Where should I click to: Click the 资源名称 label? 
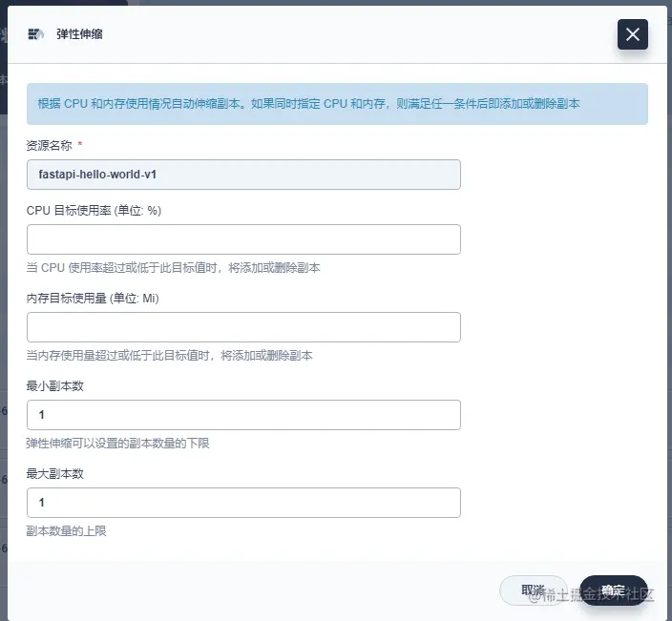point(50,146)
